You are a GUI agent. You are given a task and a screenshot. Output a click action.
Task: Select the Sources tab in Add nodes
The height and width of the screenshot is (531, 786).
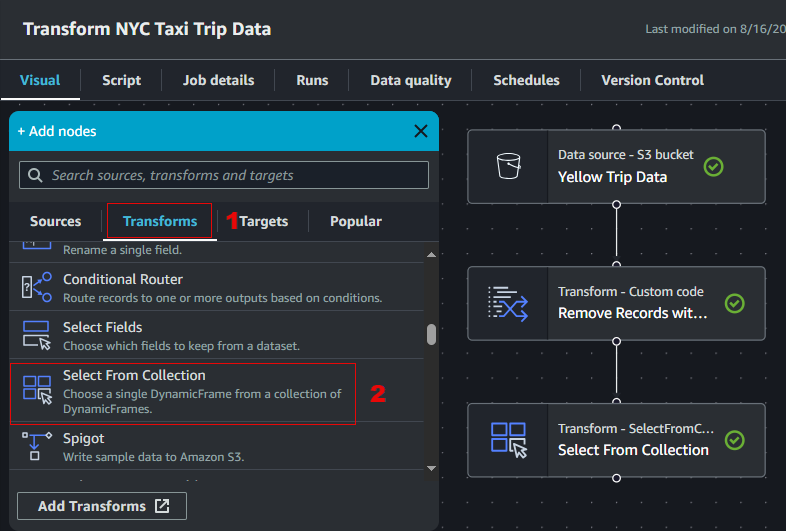pyautogui.click(x=55, y=221)
